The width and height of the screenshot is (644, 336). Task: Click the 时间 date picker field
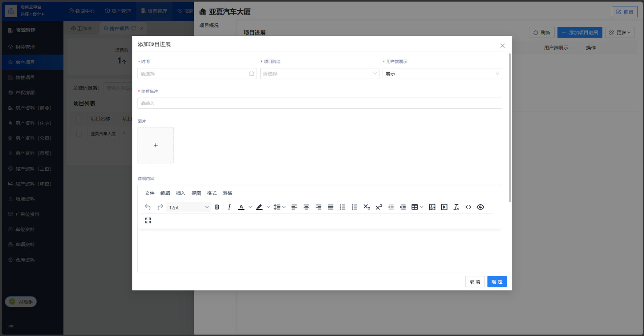pos(197,74)
